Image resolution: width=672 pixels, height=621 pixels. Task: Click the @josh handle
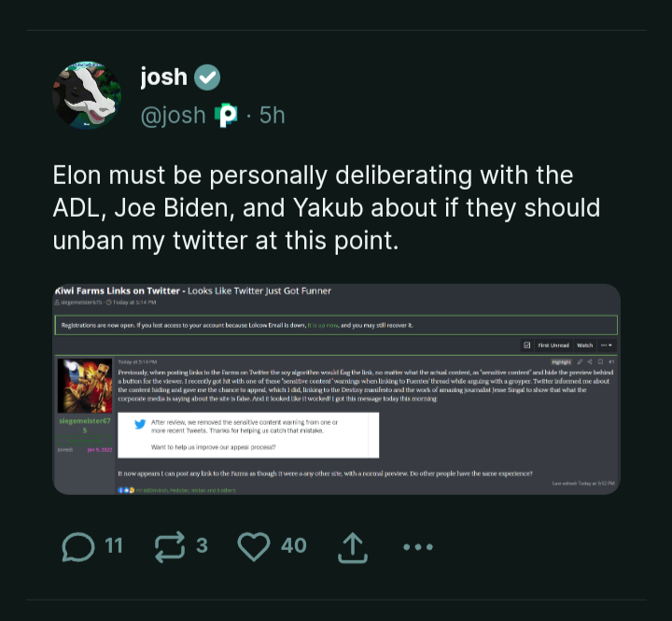[x=173, y=116]
